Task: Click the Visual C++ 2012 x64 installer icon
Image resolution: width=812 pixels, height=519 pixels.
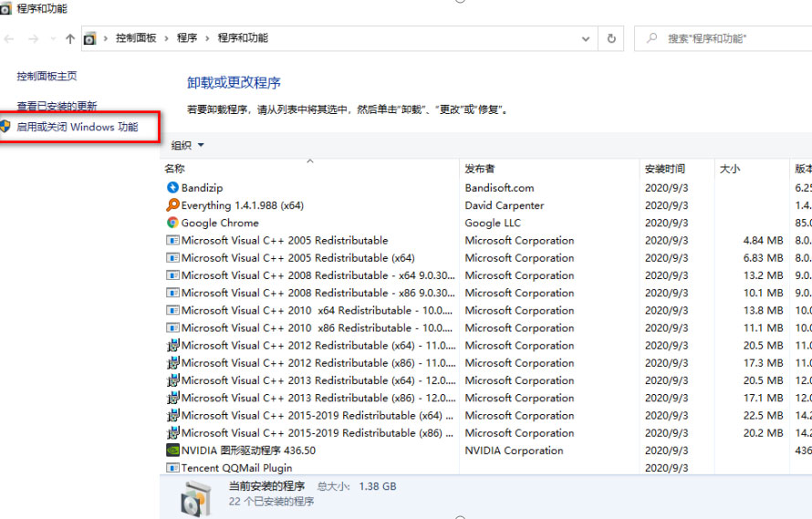Action: [172, 346]
